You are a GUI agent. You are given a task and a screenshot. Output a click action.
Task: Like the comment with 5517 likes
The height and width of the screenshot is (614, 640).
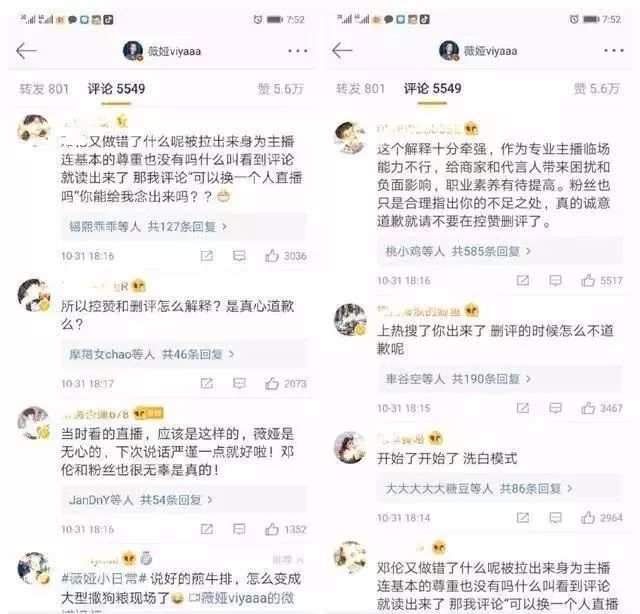point(588,280)
